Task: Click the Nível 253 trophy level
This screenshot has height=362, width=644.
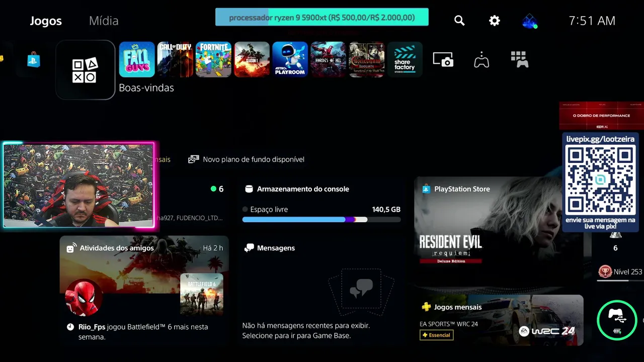Action: [620, 271]
